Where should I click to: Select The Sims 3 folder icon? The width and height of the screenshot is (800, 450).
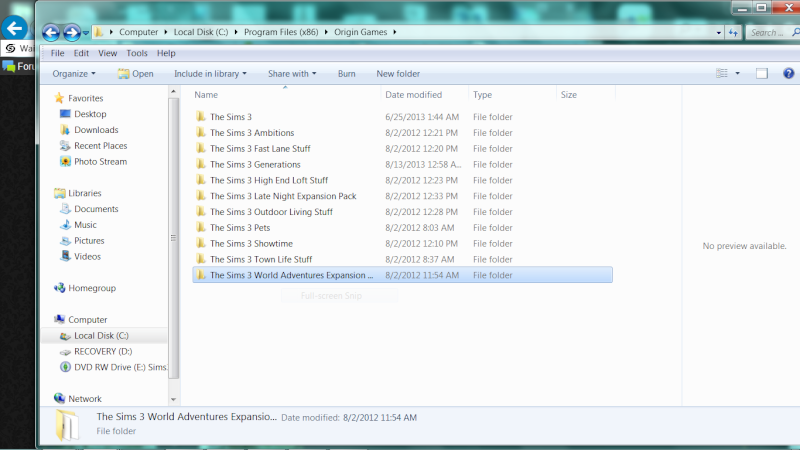201,116
